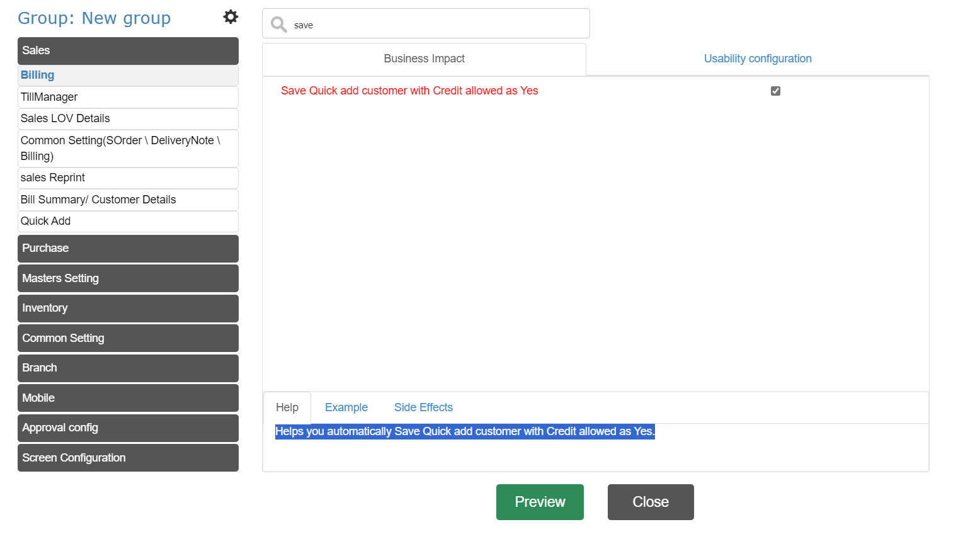
Task: Expand the Screen Configuration section
Action: point(128,458)
